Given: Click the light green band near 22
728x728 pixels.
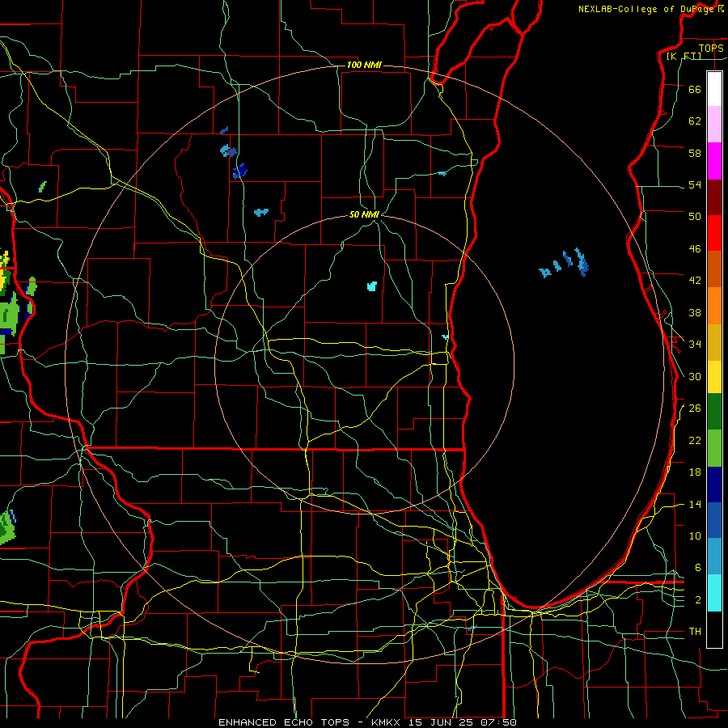Looking at the screenshot, I should pos(714,448).
